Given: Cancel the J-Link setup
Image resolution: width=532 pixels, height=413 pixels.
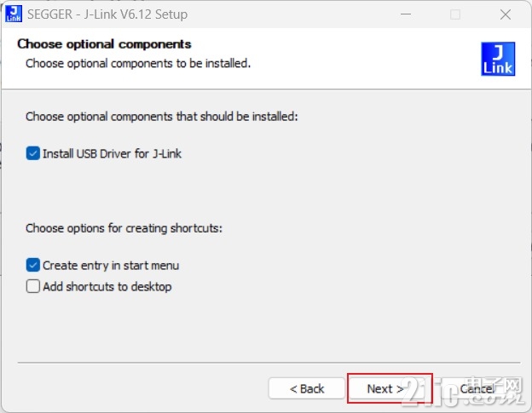Looking at the screenshot, I should (476, 388).
